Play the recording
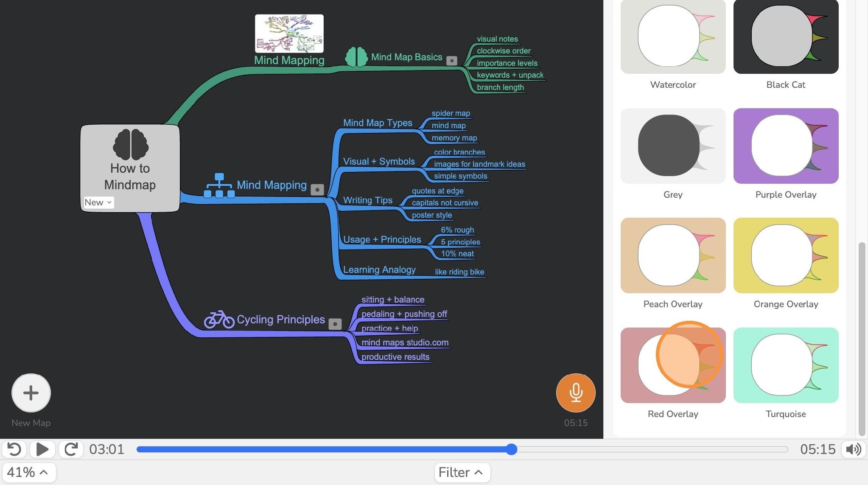This screenshot has height=485, width=868. (42, 449)
